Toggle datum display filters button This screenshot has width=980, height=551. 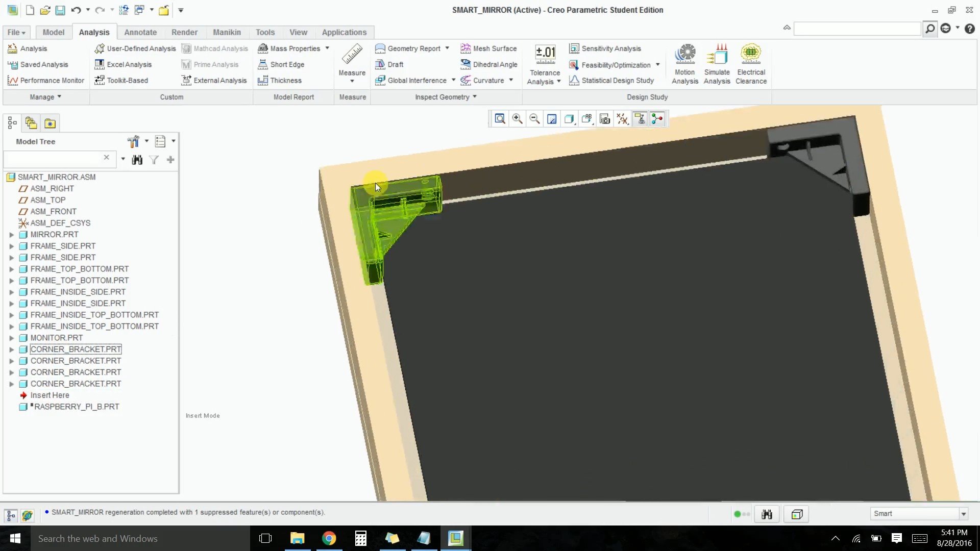(x=622, y=119)
